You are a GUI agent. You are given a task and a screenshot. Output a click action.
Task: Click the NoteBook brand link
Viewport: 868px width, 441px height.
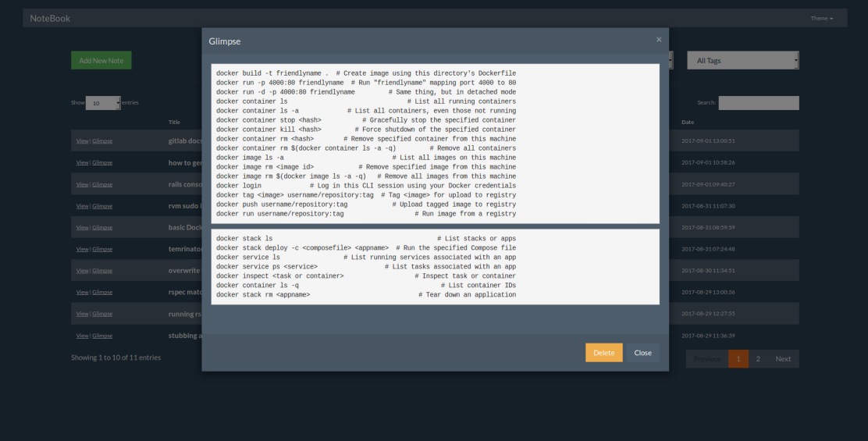(50, 18)
